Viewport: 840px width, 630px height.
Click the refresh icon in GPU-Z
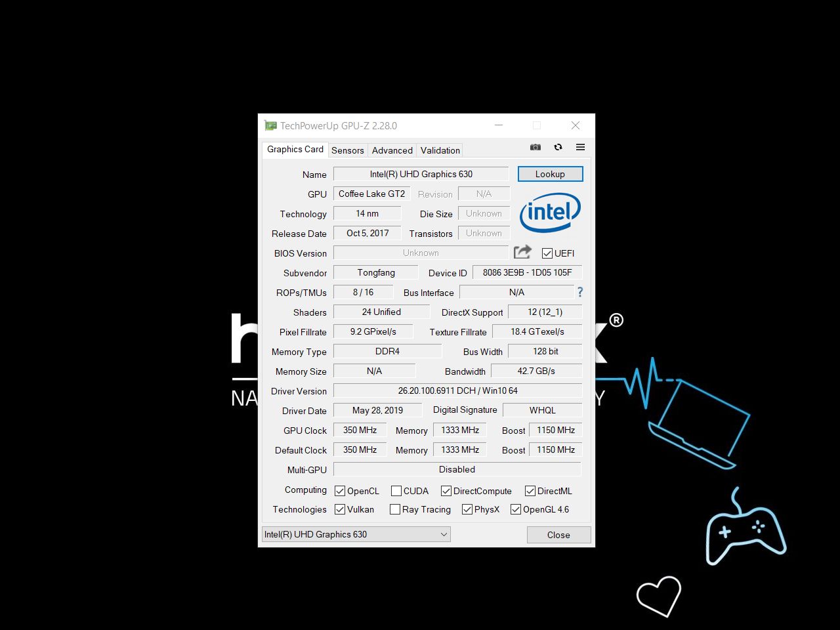click(x=558, y=147)
